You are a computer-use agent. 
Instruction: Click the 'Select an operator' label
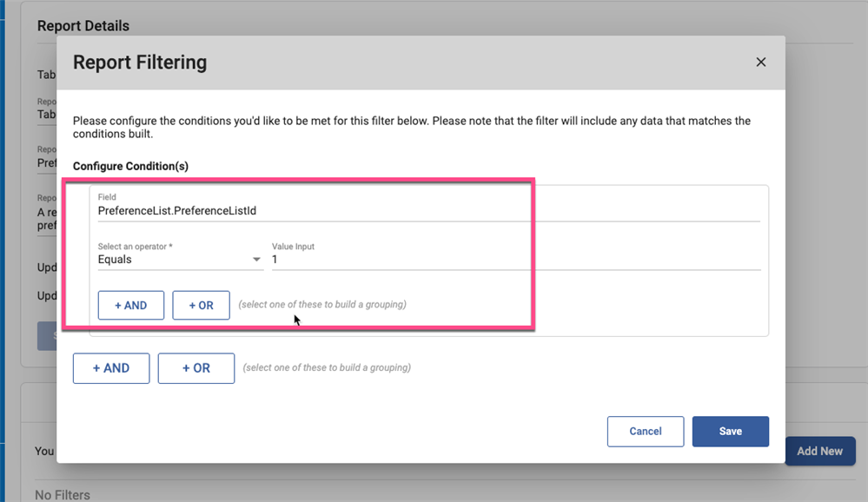[135, 247]
